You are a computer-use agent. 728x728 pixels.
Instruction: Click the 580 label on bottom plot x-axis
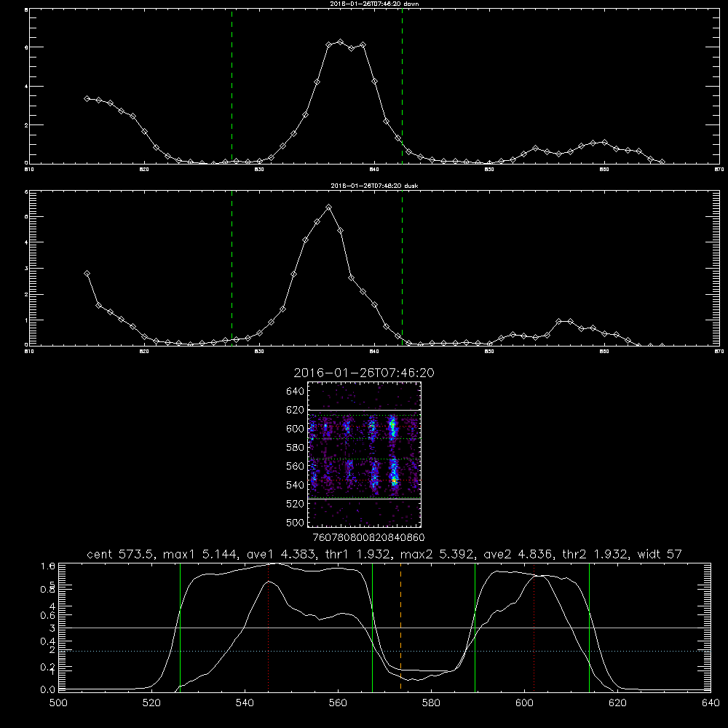pos(431,703)
